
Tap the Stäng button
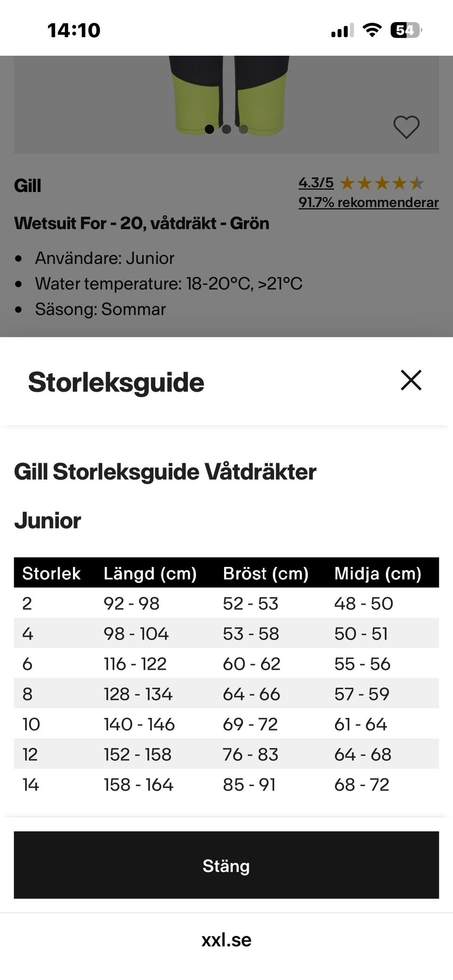coord(226,865)
